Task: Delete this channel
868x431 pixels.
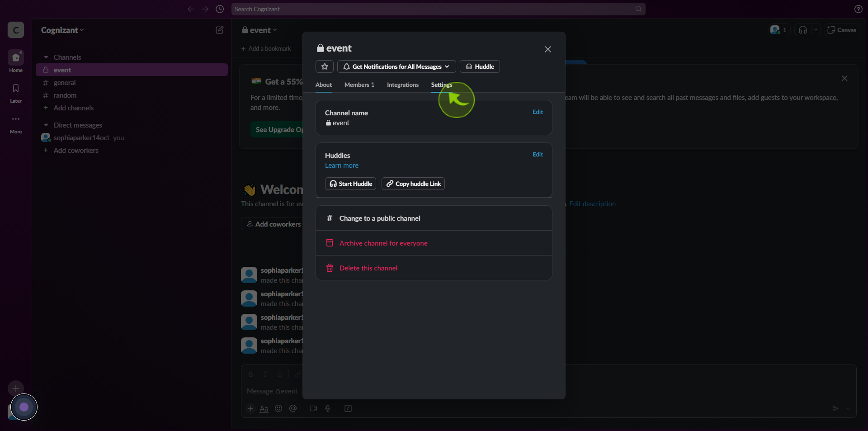Action: 434,268
